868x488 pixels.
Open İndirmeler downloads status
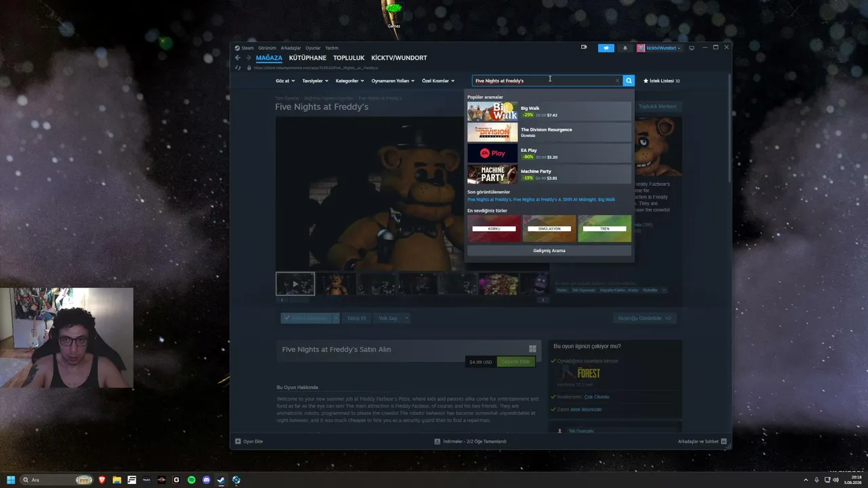tap(471, 441)
